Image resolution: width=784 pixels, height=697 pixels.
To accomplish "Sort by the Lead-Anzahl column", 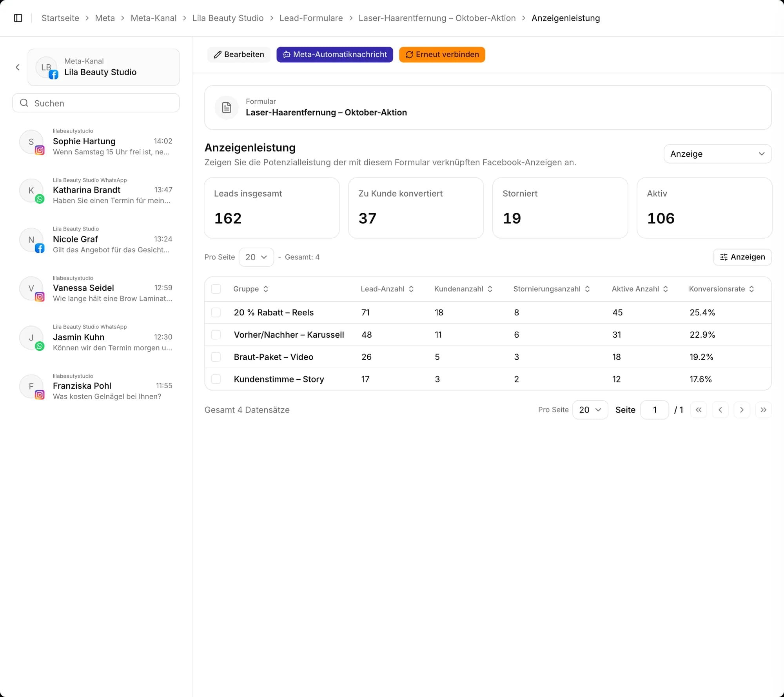I will tap(387, 289).
